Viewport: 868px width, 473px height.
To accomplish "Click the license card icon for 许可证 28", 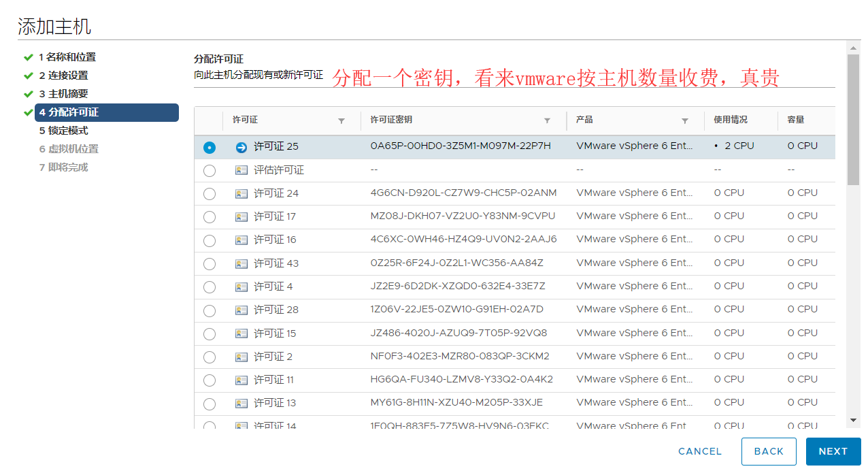I will click(x=241, y=310).
